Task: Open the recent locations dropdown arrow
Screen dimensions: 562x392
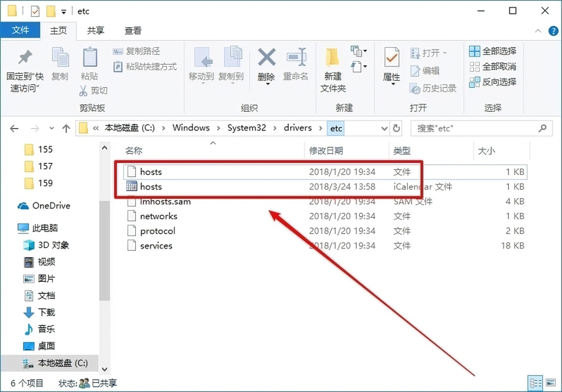Action: coord(52,128)
